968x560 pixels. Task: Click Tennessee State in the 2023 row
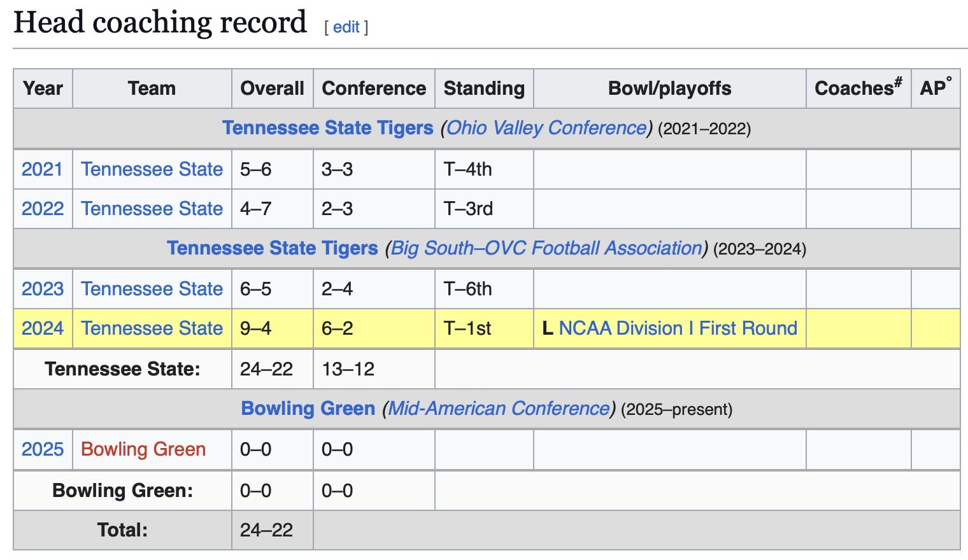pyautogui.click(x=152, y=289)
